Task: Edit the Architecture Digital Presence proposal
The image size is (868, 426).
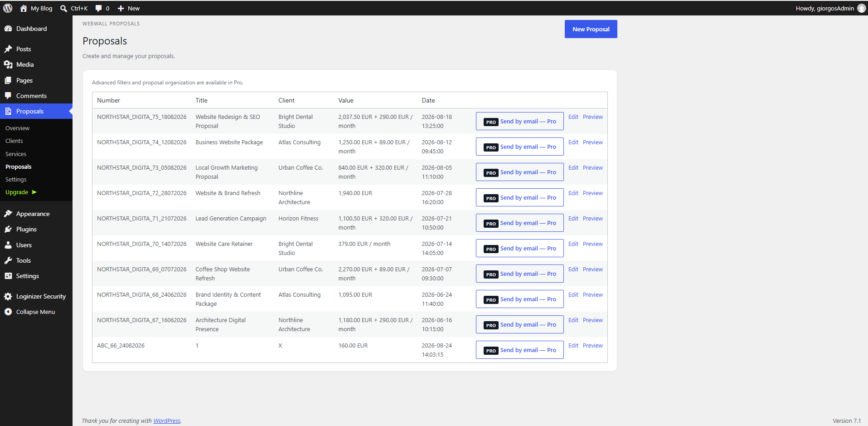Action: point(573,320)
